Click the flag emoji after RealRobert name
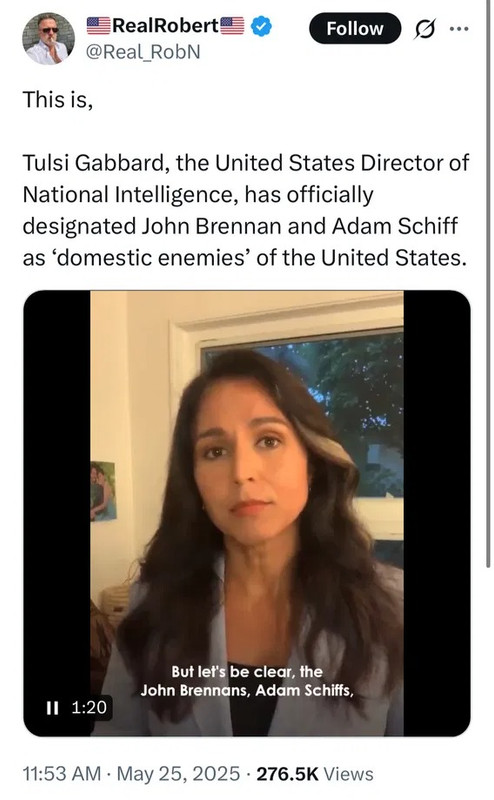 232,26
